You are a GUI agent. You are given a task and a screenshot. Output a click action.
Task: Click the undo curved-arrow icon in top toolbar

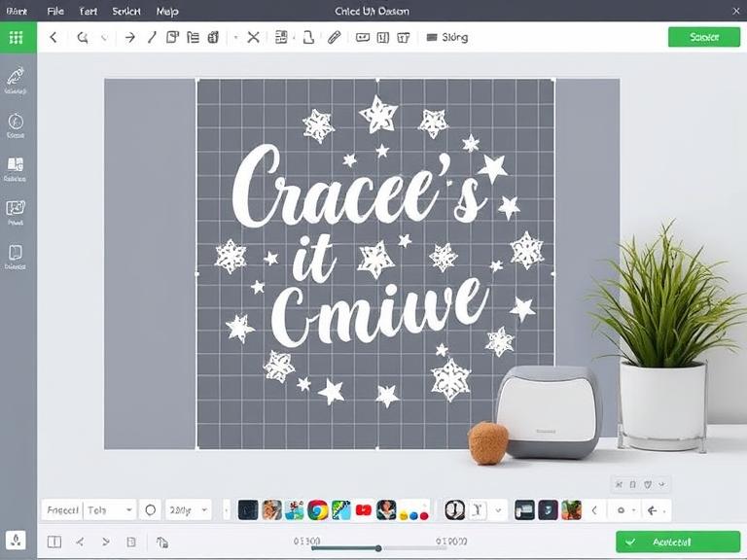click(83, 37)
